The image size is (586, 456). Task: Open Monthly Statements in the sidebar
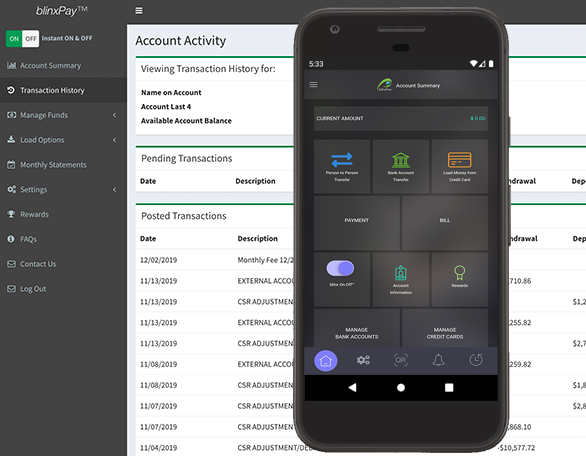53,165
